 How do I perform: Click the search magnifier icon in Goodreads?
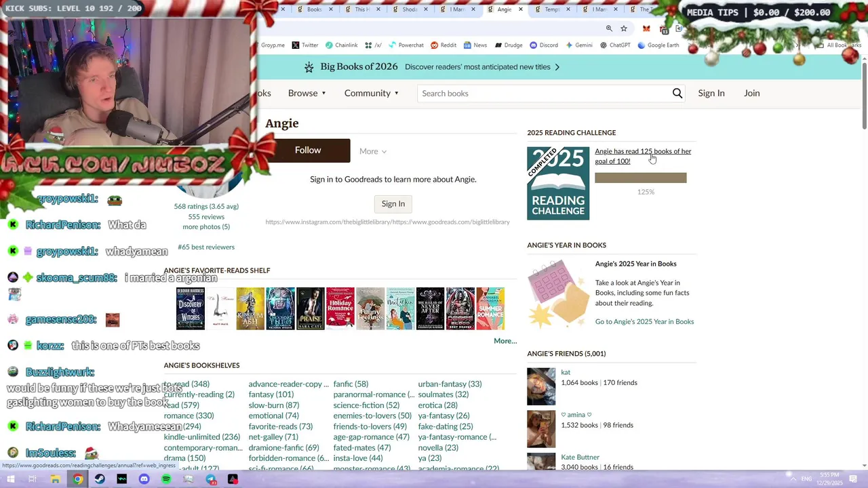click(677, 94)
